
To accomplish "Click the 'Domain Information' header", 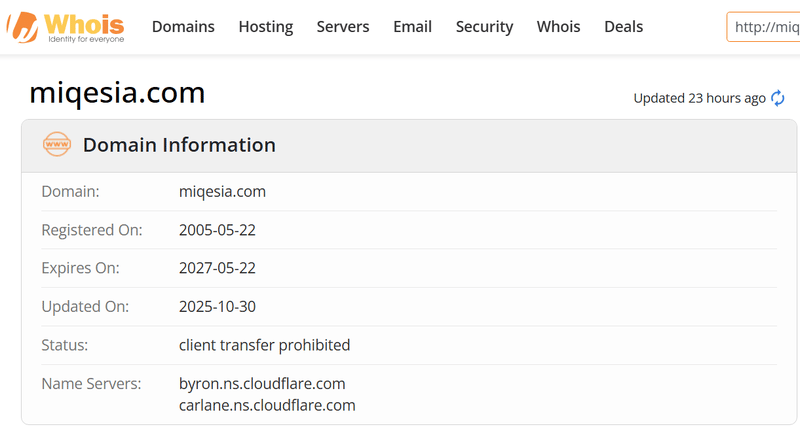I will [x=179, y=145].
